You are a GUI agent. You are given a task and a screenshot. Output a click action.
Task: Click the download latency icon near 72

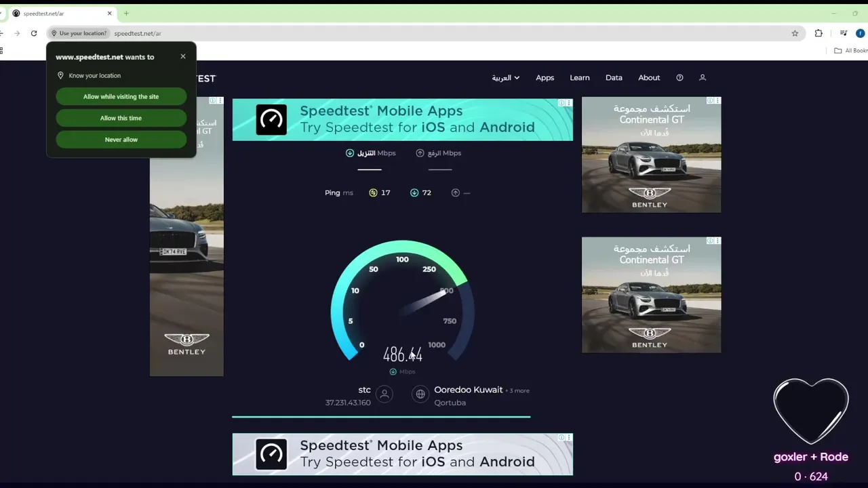[414, 193]
